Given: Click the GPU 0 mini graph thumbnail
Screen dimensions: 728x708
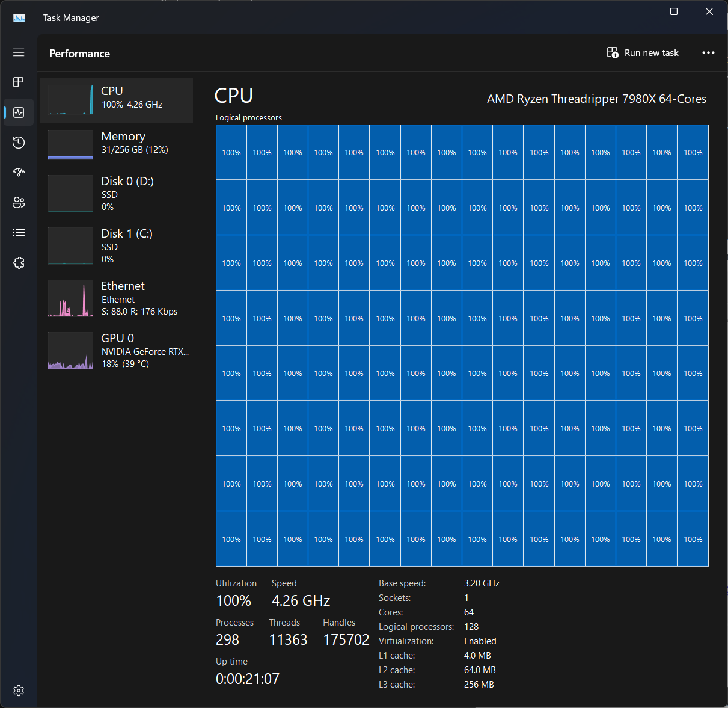Looking at the screenshot, I should (70, 351).
